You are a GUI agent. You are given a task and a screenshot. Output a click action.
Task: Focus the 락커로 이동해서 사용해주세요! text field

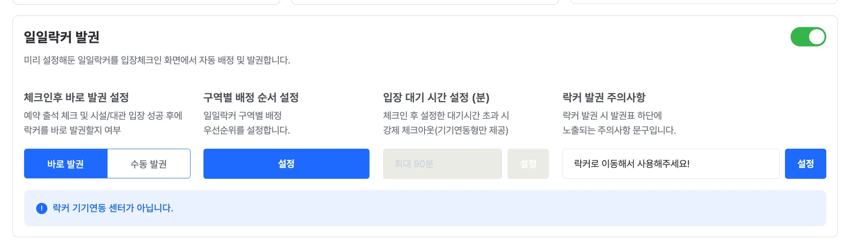671,164
